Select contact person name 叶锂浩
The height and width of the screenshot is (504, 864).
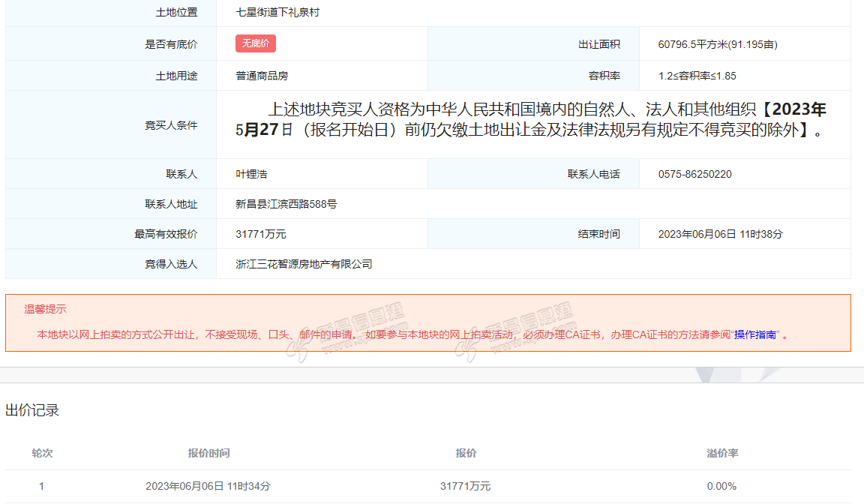pos(251,174)
